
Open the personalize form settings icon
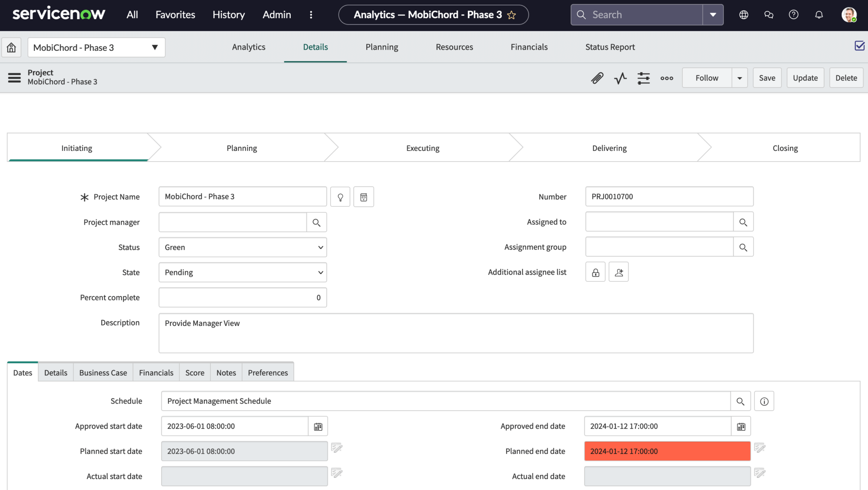point(643,78)
